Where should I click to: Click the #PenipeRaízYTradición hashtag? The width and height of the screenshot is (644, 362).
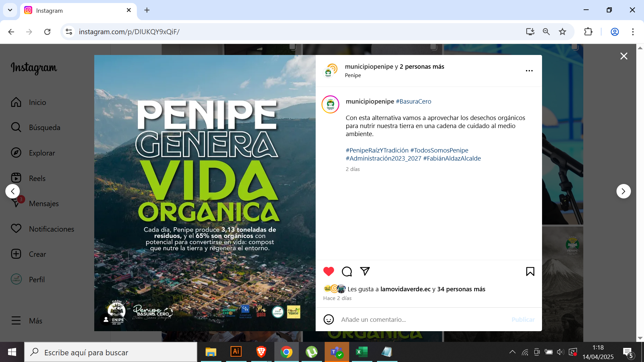click(x=377, y=150)
